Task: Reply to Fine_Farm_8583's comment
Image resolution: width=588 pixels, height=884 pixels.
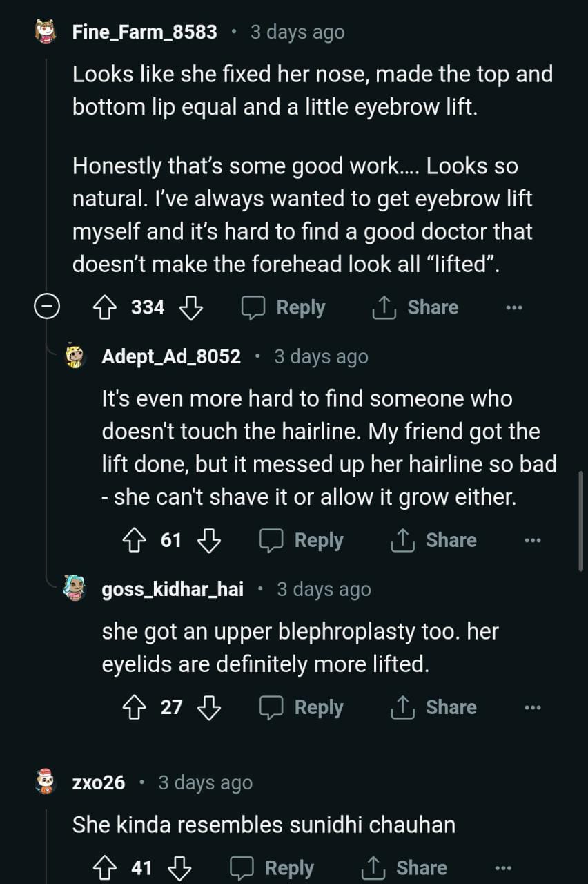Action: [284, 308]
